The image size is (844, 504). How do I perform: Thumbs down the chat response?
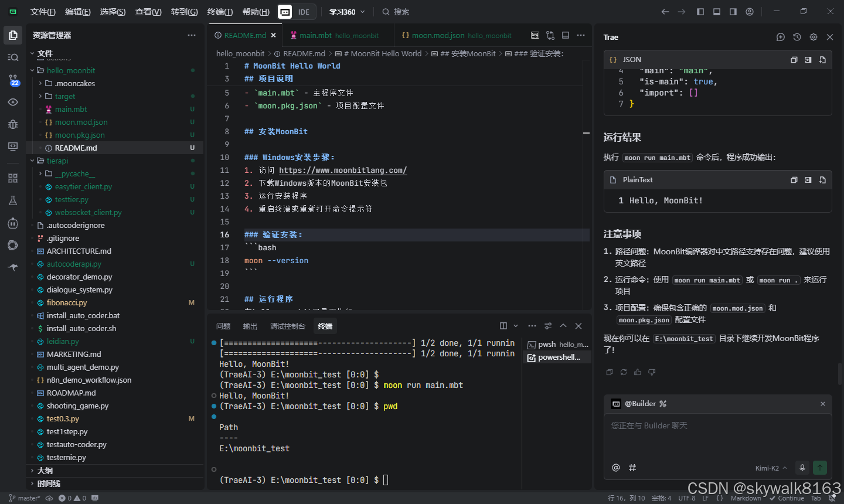coord(652,372)
